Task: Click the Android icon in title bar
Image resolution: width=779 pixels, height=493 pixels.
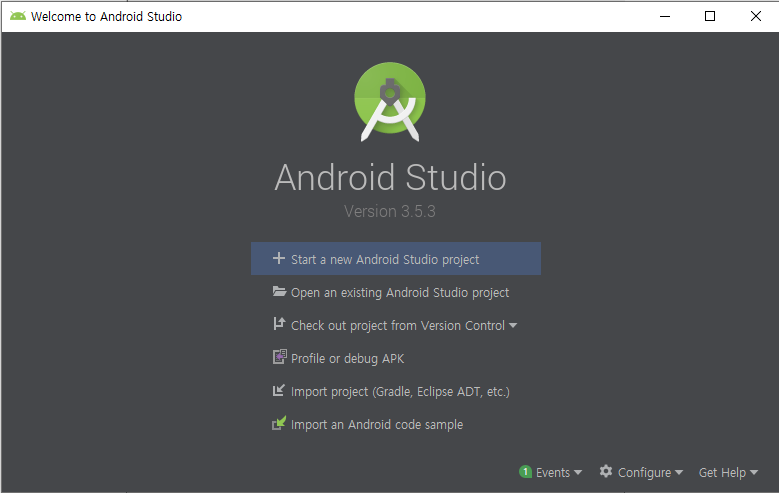Action: (x=18, y=16)
